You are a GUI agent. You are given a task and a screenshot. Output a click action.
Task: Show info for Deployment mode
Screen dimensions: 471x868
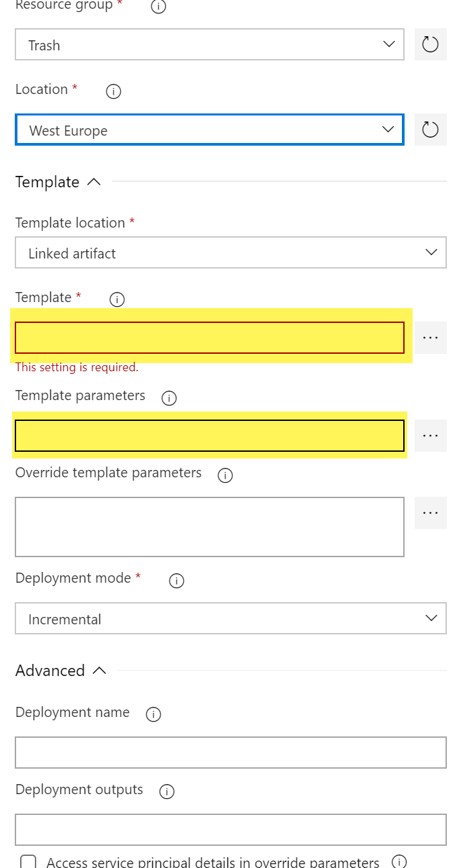[176, 581]
